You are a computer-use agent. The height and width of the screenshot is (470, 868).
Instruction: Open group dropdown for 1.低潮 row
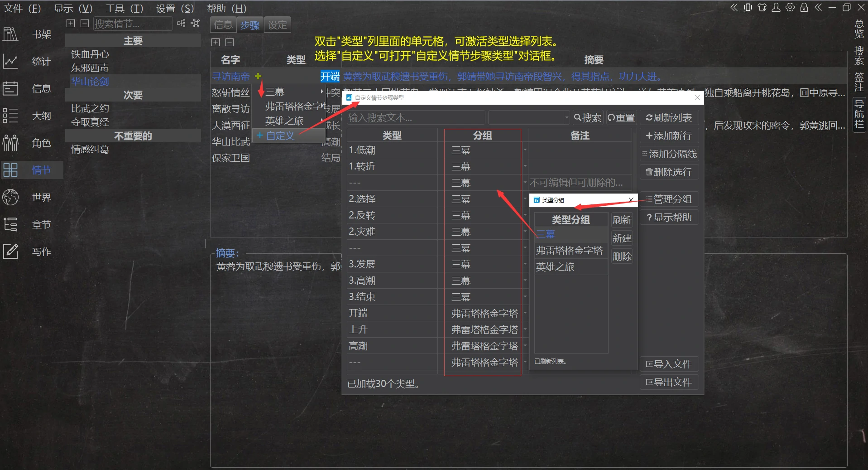[x=525, y=150]
